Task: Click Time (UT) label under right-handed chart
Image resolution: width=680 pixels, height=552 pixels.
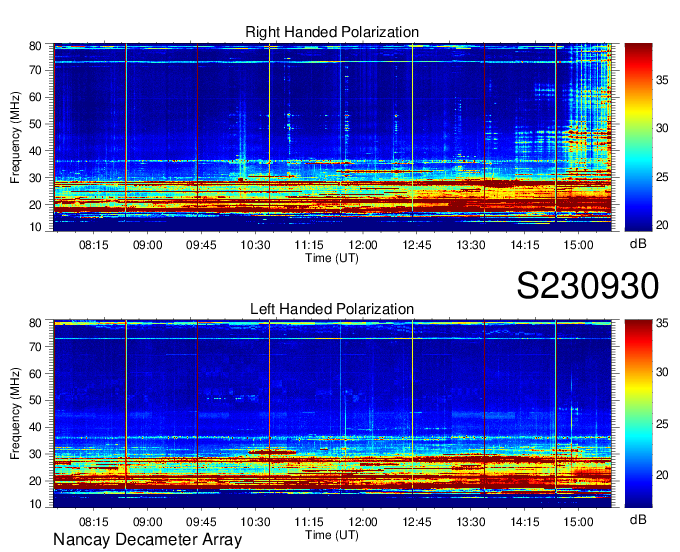Action: (x=332, y=258)
